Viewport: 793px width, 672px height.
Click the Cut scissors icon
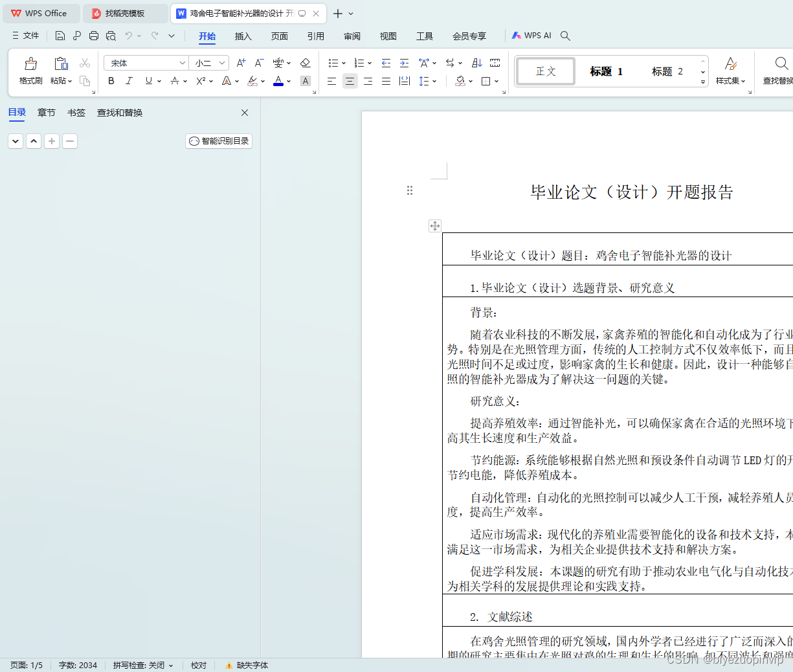[85, 63]
